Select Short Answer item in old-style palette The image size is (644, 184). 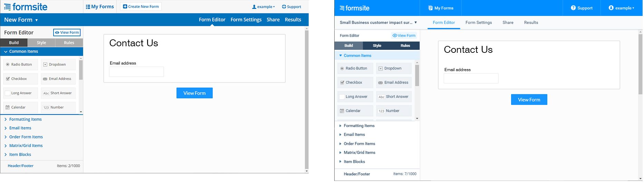click(x=58, y=93)
